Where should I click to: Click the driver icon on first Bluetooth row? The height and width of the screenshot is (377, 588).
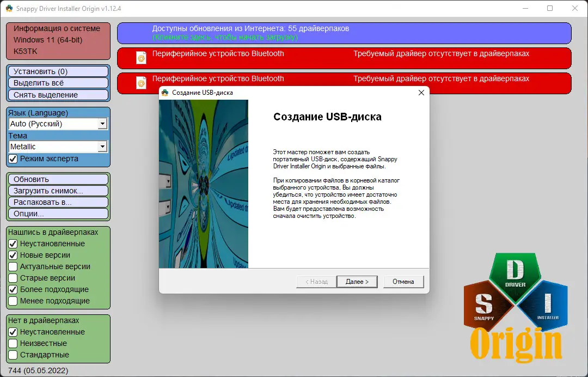coord(142,58)
